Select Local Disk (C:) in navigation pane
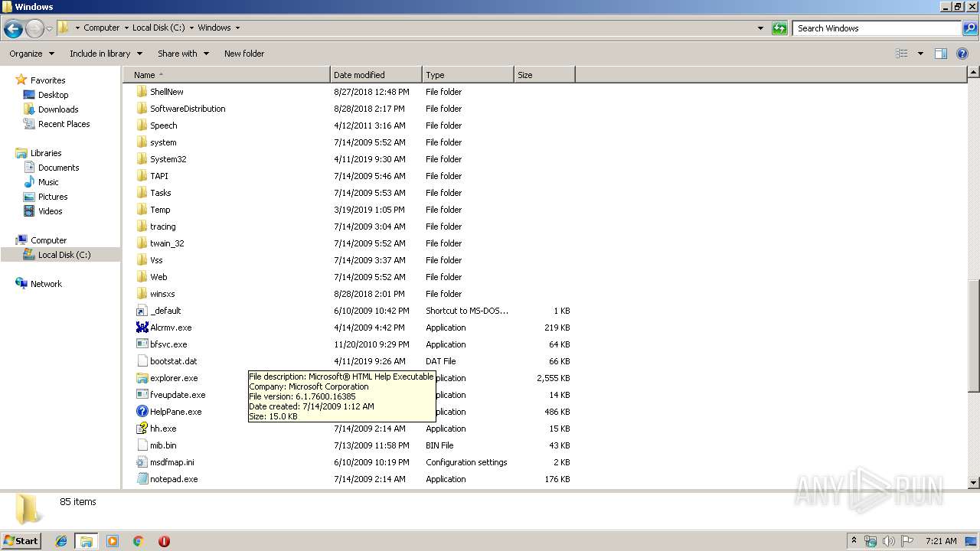980x551 pixels. click(64, 255)
